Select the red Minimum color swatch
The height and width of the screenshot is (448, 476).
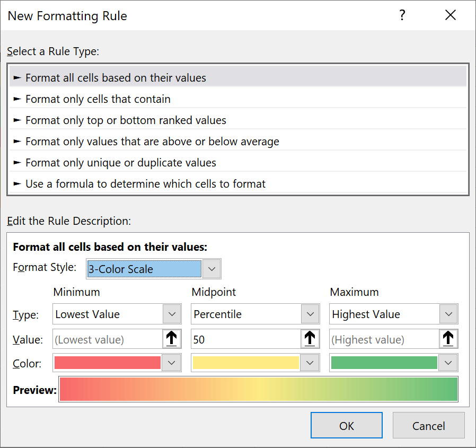(x=106, y=363)
